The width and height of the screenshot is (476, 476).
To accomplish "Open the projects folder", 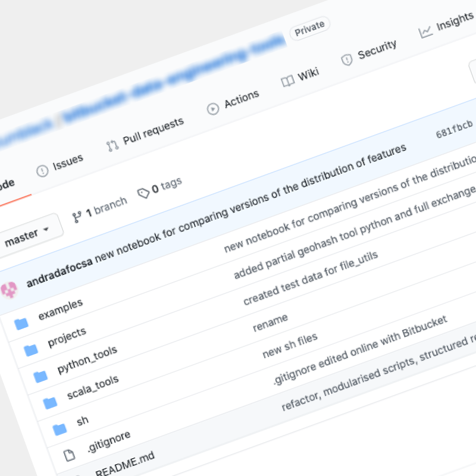I will 67,337.
